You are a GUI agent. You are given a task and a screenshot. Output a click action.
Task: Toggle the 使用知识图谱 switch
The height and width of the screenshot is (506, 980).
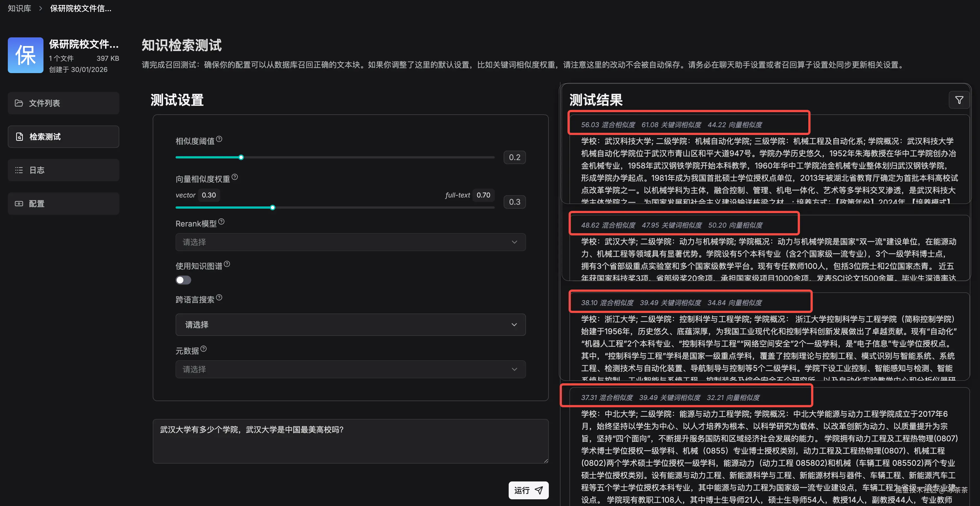tap(183, 280)
